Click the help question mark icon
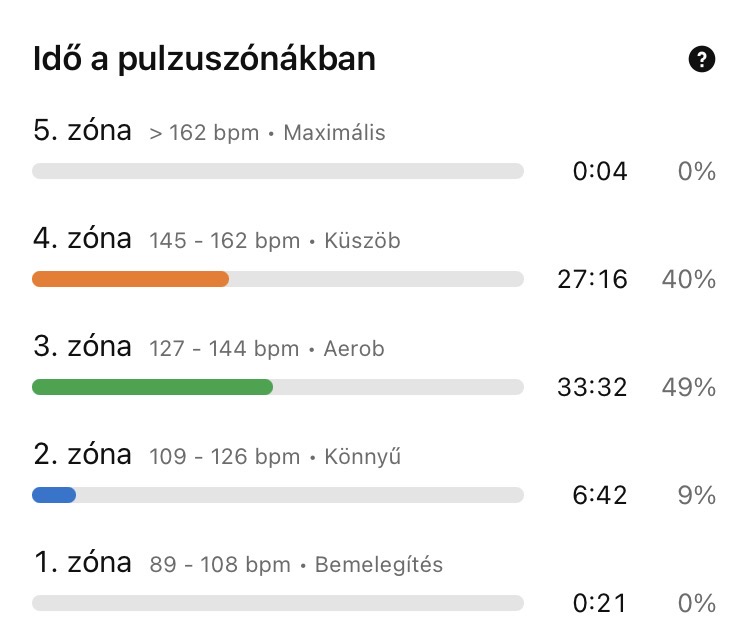Viewport: 750px width, 642px height. [703, 60]
